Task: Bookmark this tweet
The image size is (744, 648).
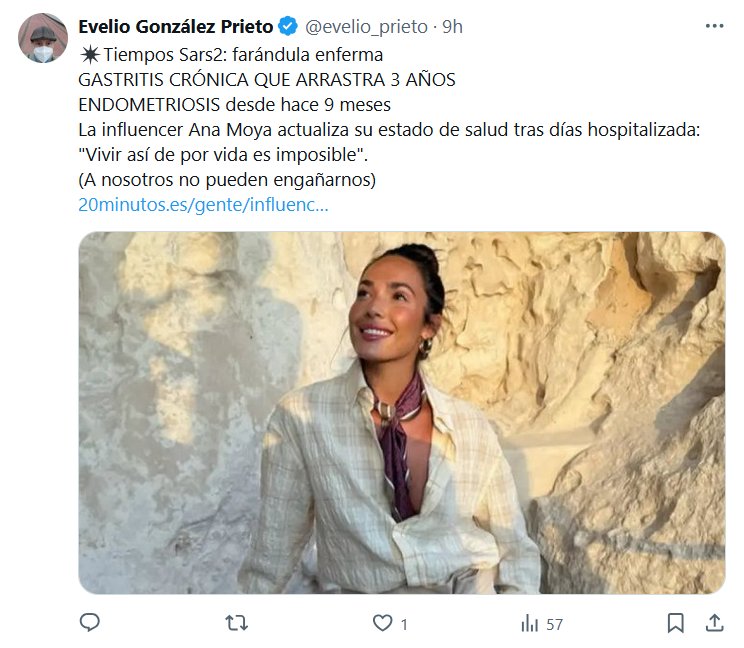Action: click(676, 622)
